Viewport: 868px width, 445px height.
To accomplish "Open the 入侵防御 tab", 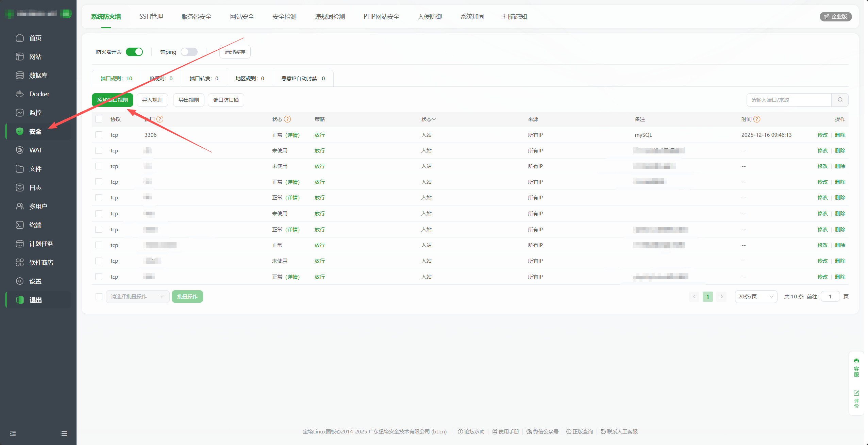I will click(x=430, y=16).
